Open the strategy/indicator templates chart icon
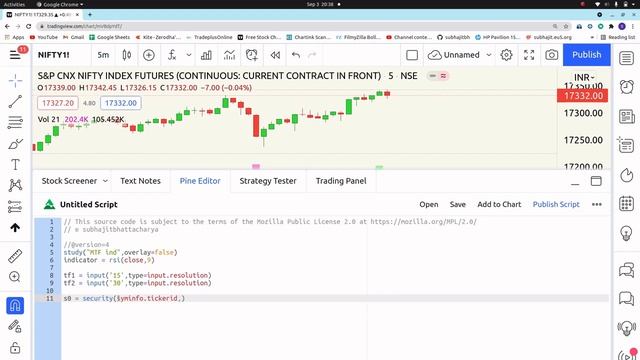 pos(229,55)
